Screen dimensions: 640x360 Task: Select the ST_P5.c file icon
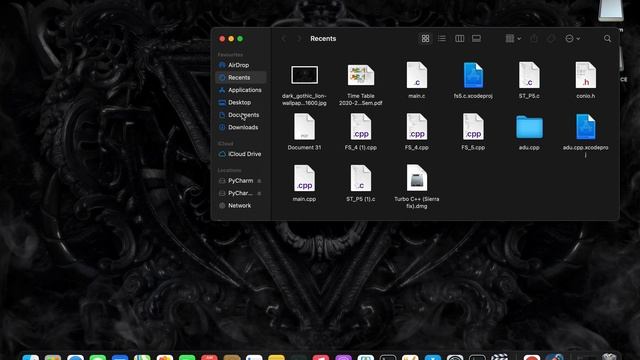click(529, 75)
